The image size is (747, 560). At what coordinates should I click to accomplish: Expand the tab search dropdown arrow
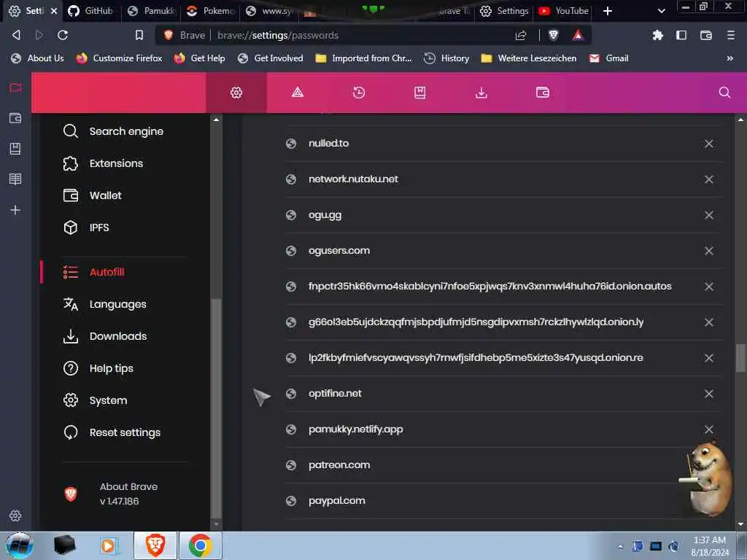coord(662,11)
